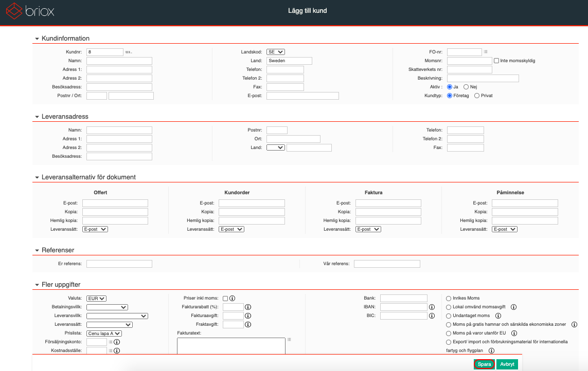The width and height of the screenshot is (588, 371).
Task: Collapse the Kundinformation section
Action: pos(37,39)
